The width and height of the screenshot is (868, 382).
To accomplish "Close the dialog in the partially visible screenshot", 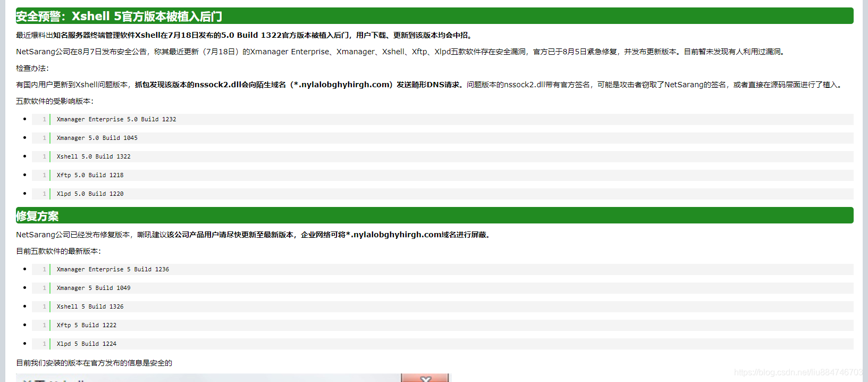I will coord(425,378).
